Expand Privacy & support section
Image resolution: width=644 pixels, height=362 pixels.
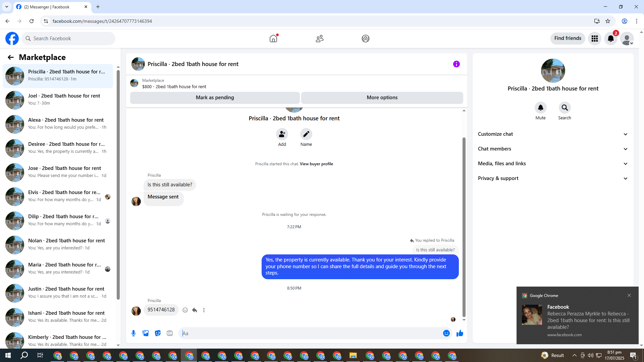point(553,178)
